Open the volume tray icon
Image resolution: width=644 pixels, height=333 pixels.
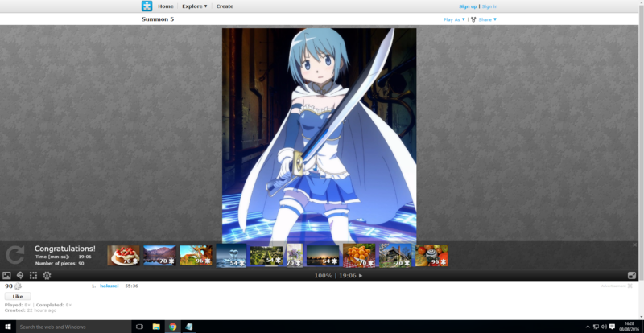tap(604, 327)
